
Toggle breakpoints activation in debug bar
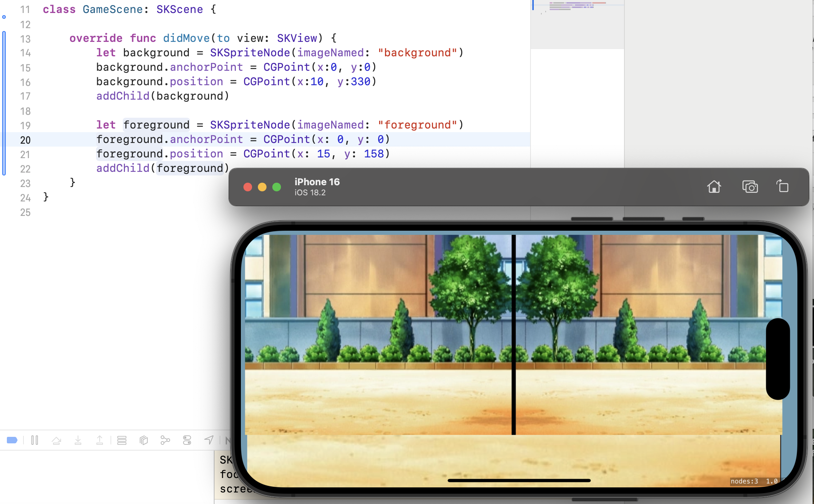coord(12,440)
